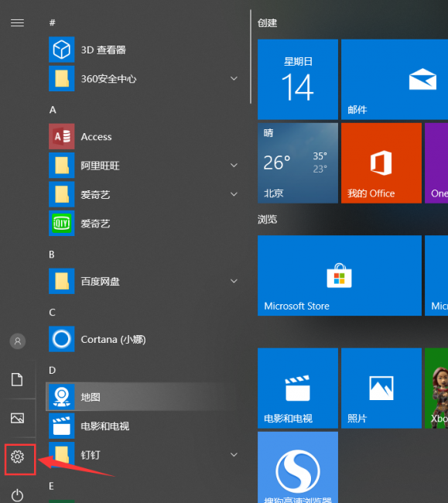The image size is (448, 503).
Task: Open the 地图 app
Action: pos(143,397)
